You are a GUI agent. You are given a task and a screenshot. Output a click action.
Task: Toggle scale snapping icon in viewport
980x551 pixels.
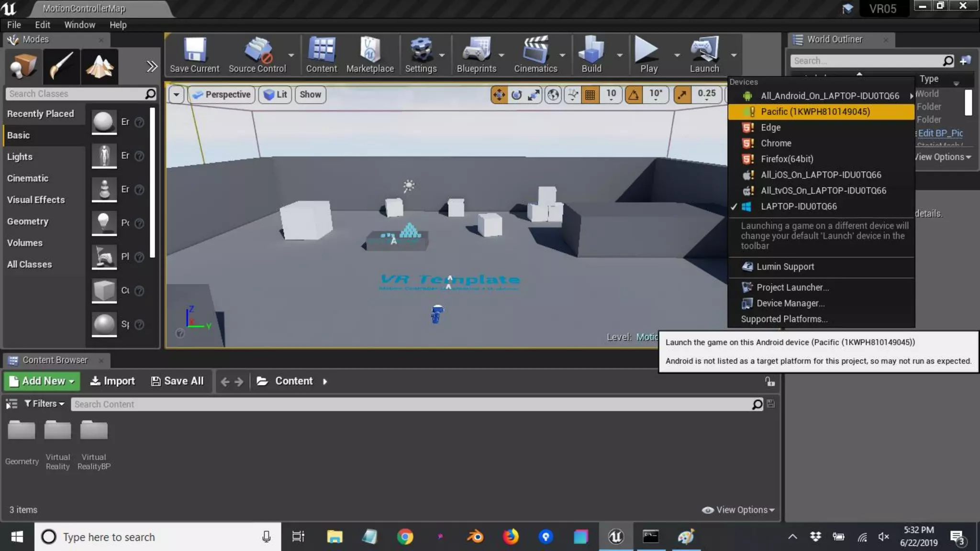coord(682,95)
